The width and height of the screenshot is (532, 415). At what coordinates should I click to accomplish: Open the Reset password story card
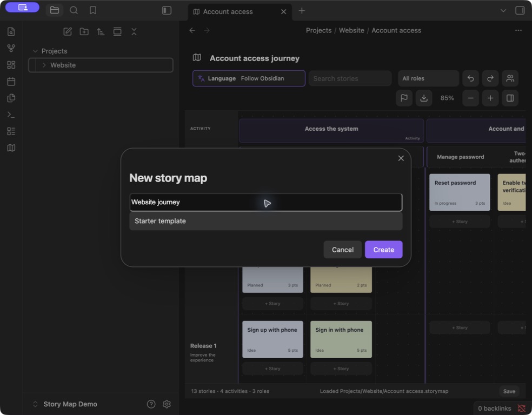pos(460,192)
